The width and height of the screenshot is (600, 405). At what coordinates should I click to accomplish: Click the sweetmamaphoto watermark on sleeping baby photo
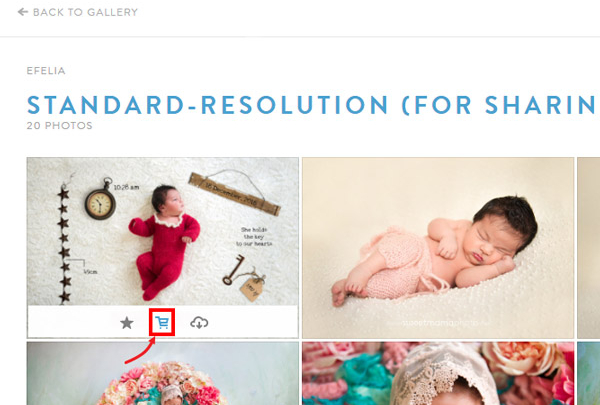[x=439, y=323]
